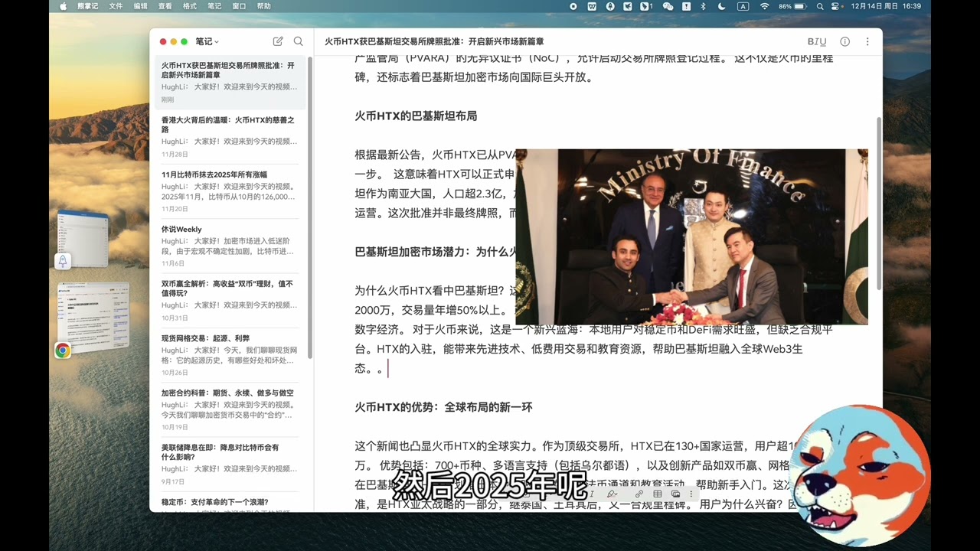980x551 pixels.
Task: Open note 现货网格交易：起源、利弊
Action: point(229,355)
